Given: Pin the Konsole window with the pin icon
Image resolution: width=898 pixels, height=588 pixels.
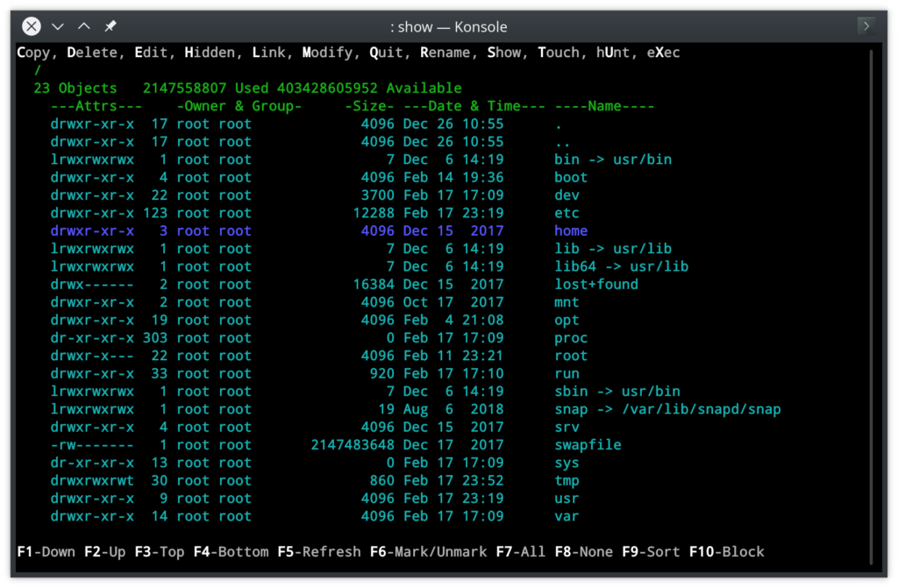Looking at the screenshot, I should 110,27.
